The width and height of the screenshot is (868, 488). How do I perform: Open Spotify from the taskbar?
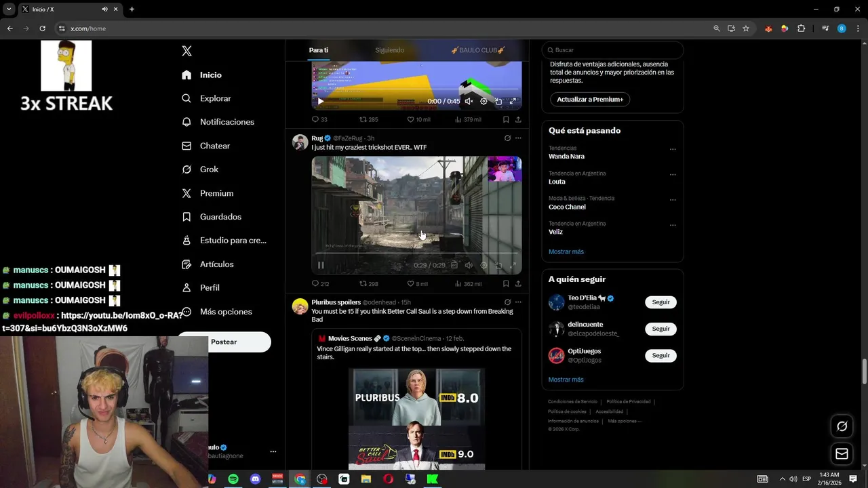coord(233,479)
